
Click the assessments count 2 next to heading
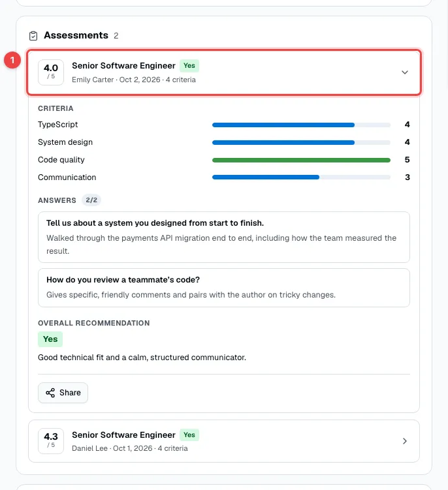point(116,36)
